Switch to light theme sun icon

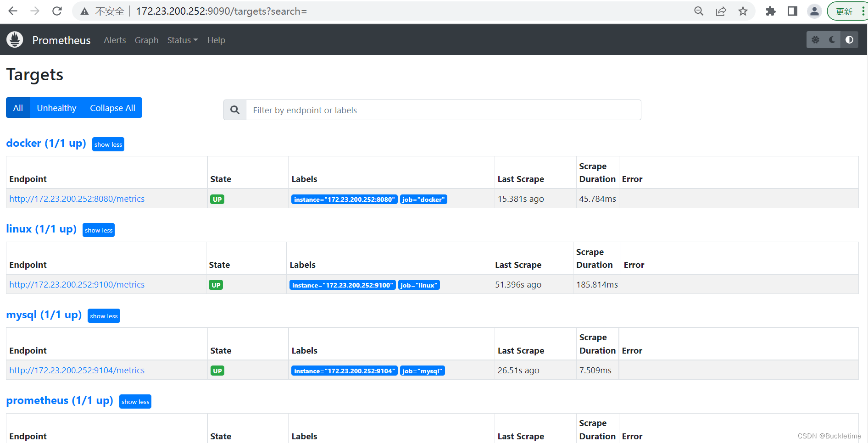(815, 40)
